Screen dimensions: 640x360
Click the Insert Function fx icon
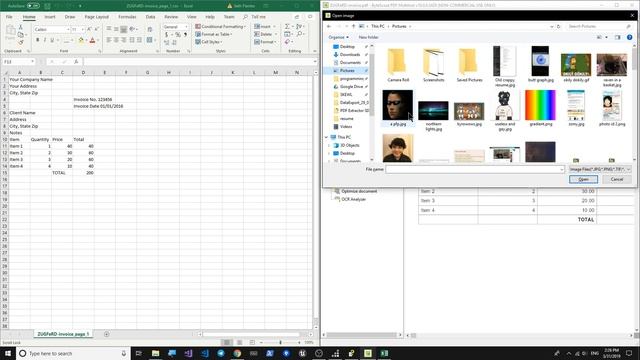(x=76, y=62)
